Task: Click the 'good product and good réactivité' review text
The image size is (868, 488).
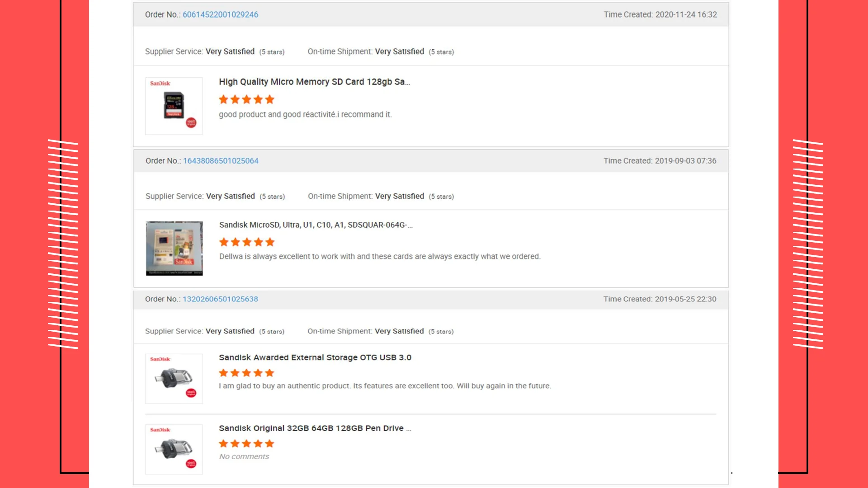Action: click(x=305, y=115)
